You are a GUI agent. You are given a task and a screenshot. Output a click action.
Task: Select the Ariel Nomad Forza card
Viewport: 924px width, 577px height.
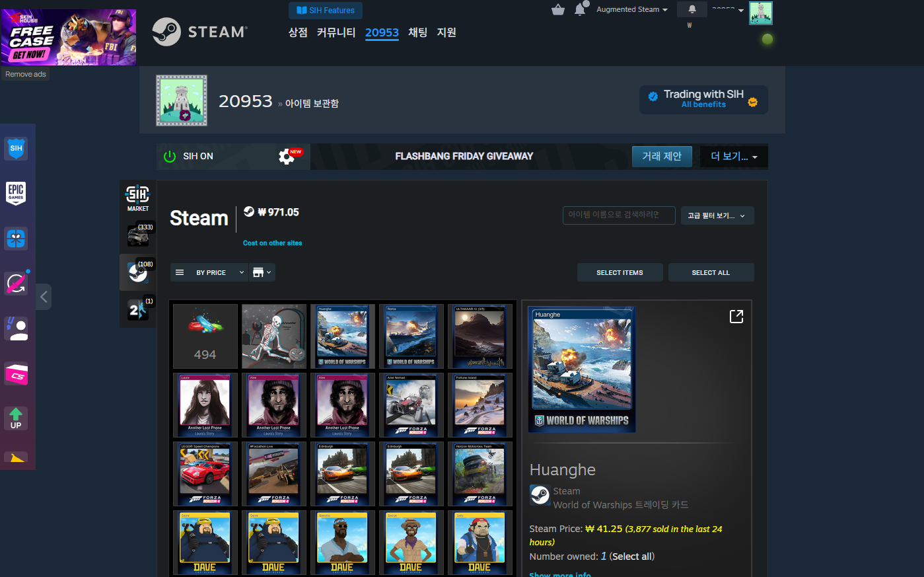411,405
